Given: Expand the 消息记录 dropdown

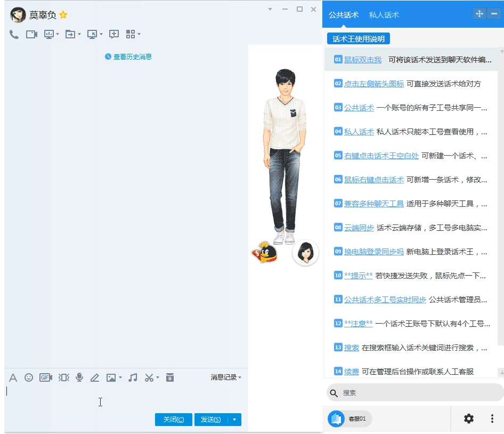Looking at the screenshot, I should point(226,377).
